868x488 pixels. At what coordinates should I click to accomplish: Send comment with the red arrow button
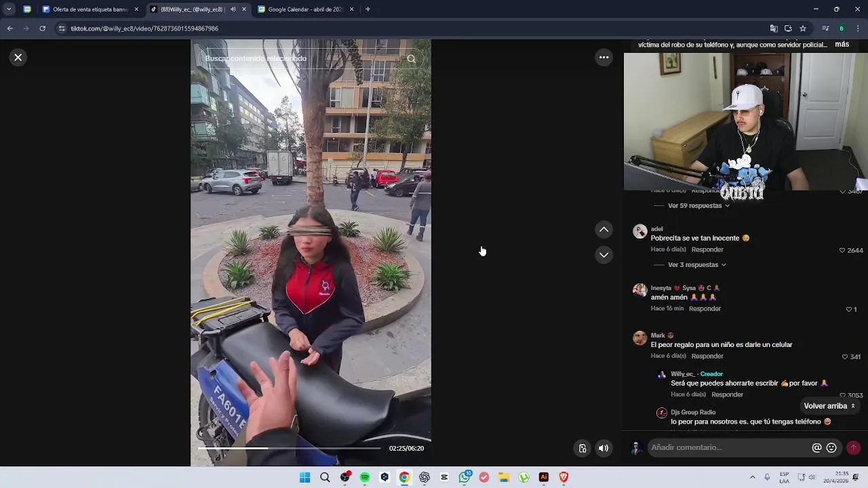point(853,448)
